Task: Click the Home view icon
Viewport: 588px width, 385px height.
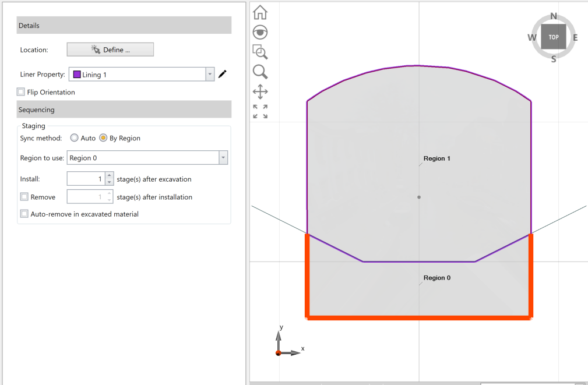Action: (x=260, y=12)
